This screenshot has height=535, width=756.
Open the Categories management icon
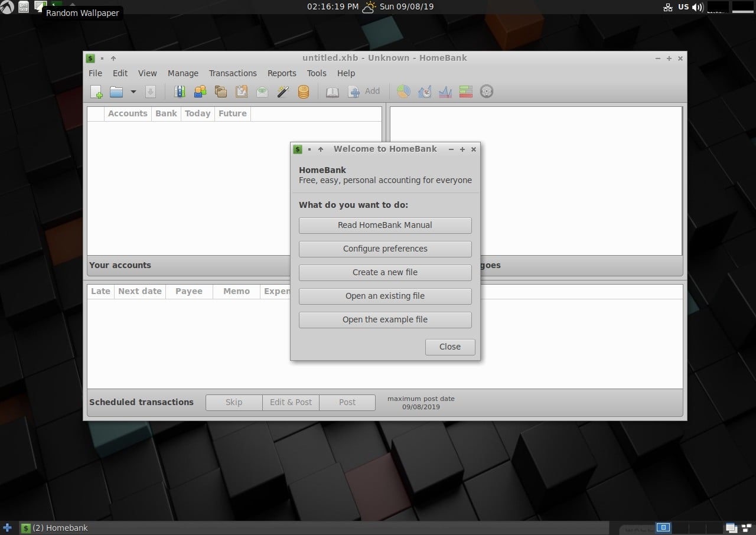tap(221, 92)
